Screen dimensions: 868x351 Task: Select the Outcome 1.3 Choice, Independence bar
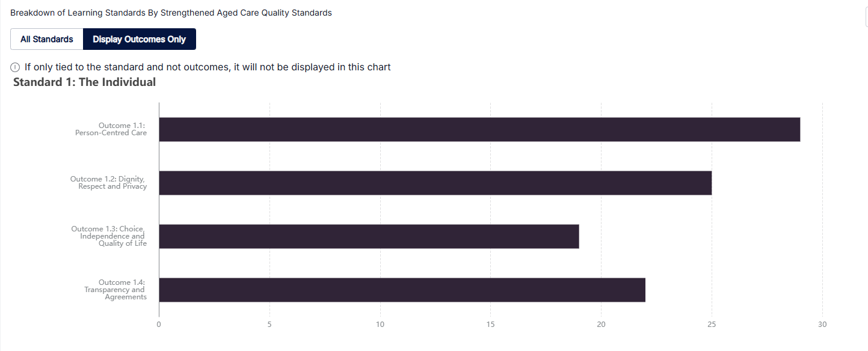369,236
